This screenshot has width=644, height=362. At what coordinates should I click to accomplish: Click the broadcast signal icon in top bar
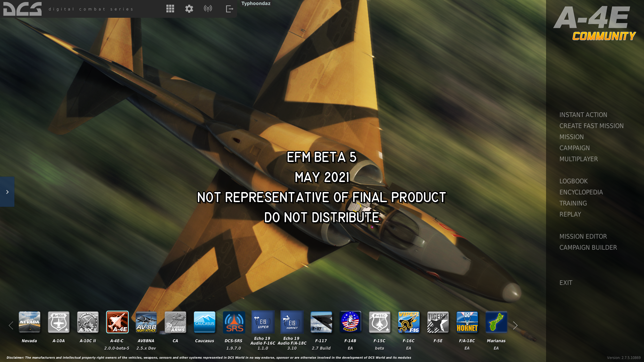coord(208,9)
